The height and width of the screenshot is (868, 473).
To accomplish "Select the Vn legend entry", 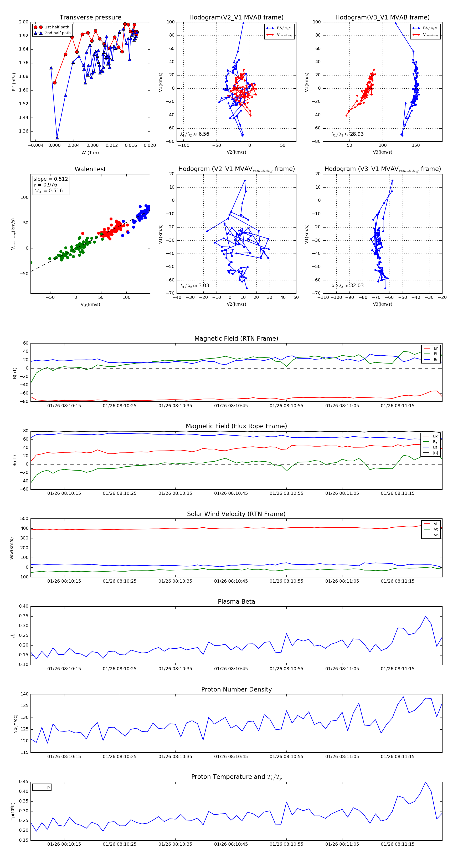I will (x=431, y=535).
